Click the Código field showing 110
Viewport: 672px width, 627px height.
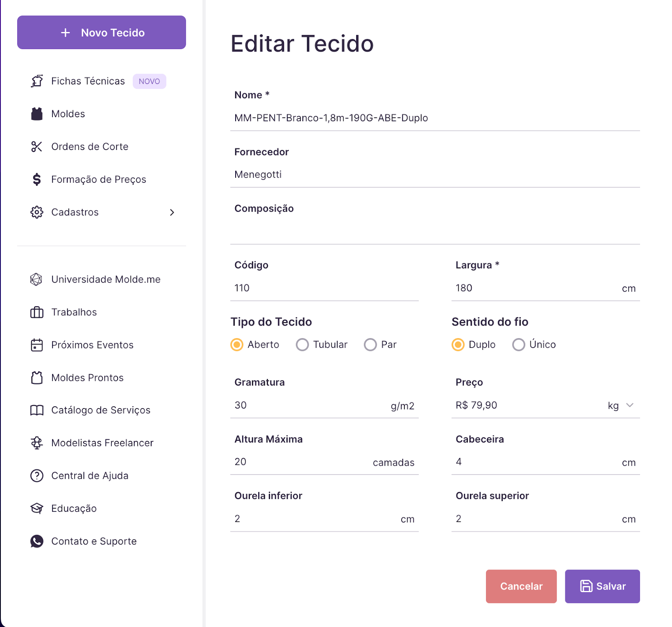[x=324, y=288]
